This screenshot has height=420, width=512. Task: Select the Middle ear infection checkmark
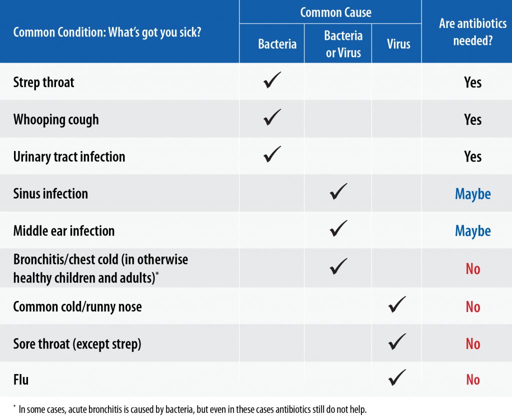[x=338, y=229]
